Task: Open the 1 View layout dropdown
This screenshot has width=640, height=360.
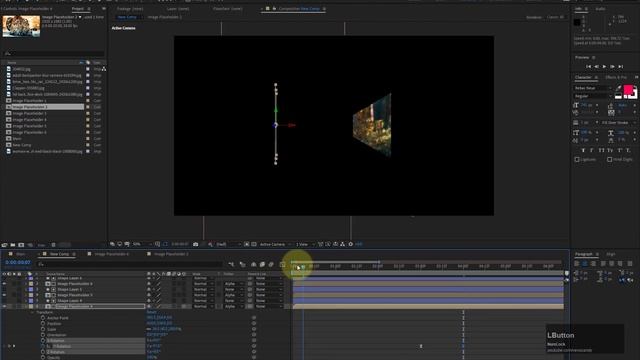Action: (x=304, y=244)
